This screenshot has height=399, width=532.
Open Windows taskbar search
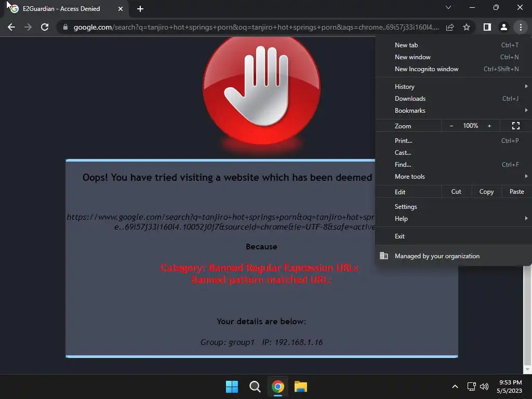(x=255, y=387)
